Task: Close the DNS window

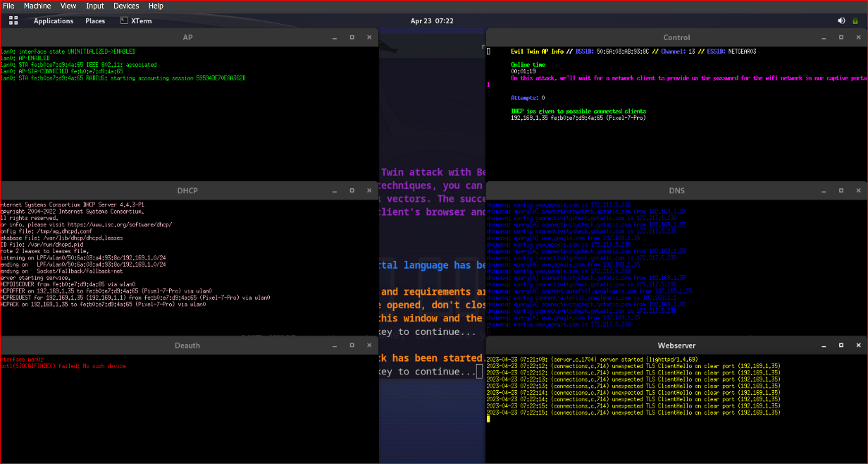Action: point(857,190)
